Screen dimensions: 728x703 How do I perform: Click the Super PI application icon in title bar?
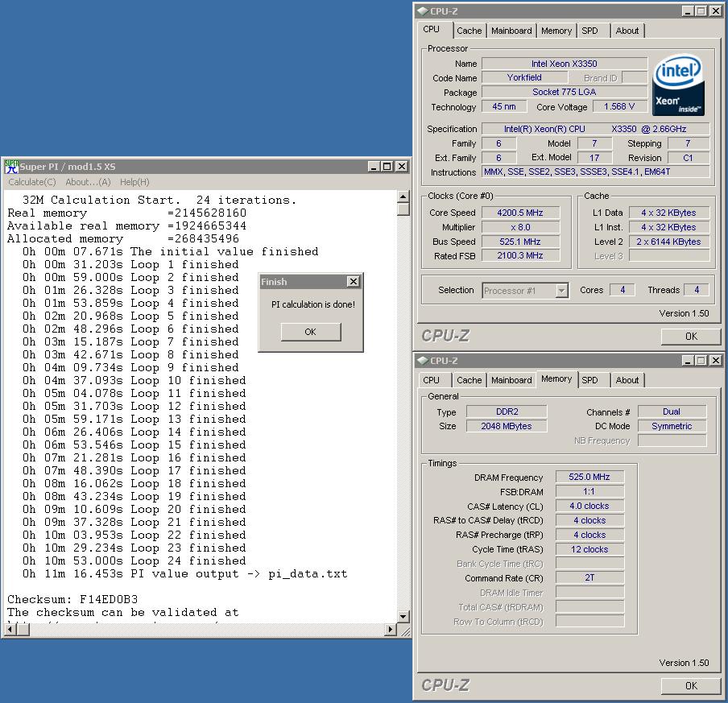pos(11,166)
